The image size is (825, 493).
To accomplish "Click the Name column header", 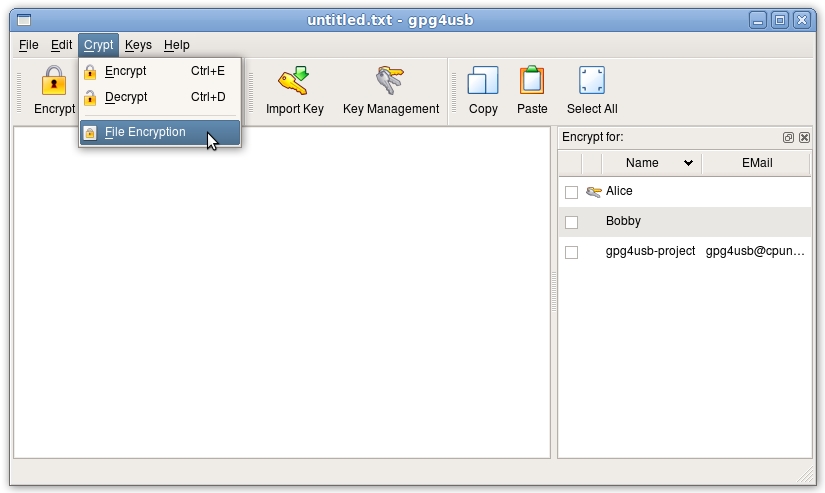I will click(651, 163).
